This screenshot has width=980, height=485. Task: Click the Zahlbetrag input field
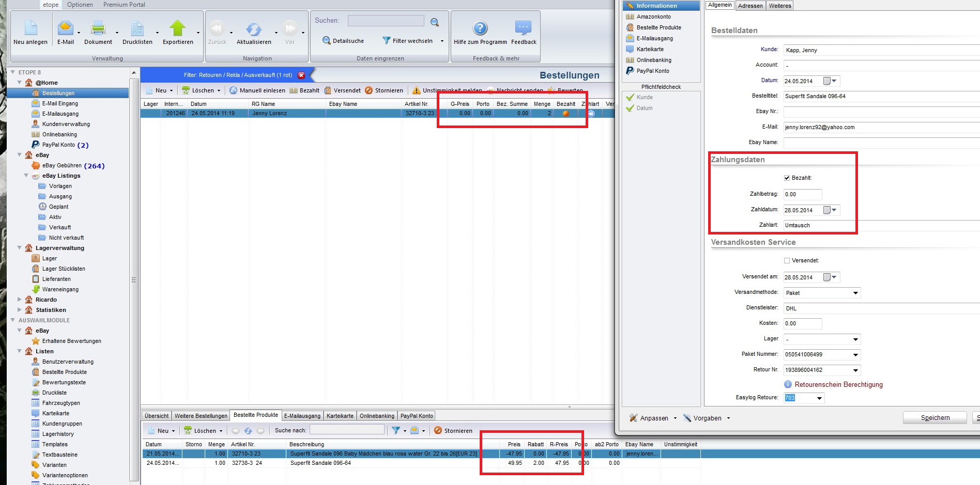coord(802,195)
